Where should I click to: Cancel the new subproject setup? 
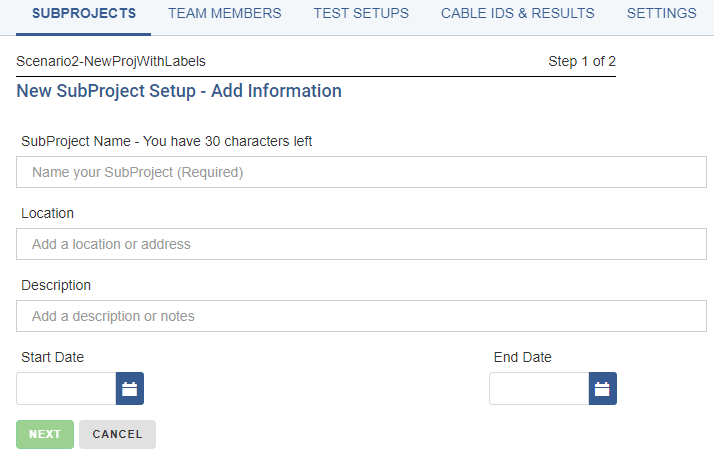(117, 434)
